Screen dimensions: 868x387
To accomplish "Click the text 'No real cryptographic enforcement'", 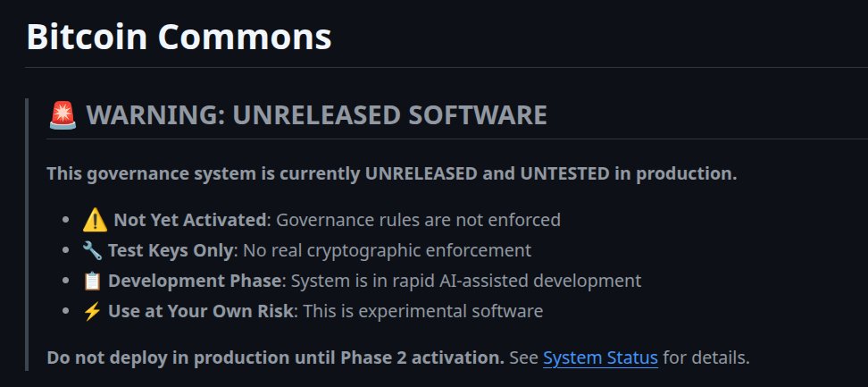I will pos(387,251).
